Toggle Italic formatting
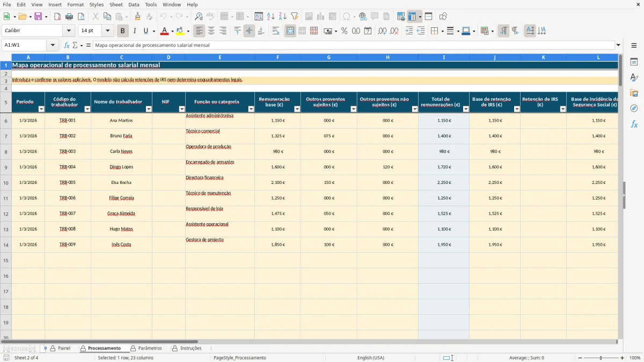 pyautogui.click(x=134, y=31)
